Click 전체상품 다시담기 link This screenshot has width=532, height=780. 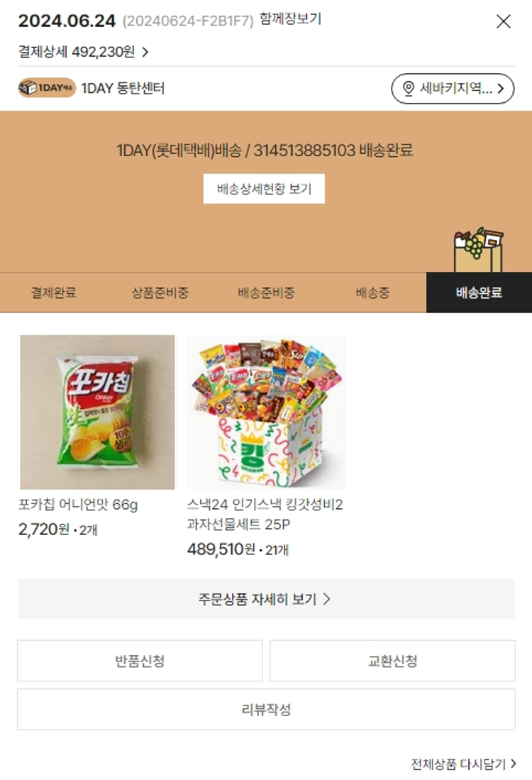(463, 764)
